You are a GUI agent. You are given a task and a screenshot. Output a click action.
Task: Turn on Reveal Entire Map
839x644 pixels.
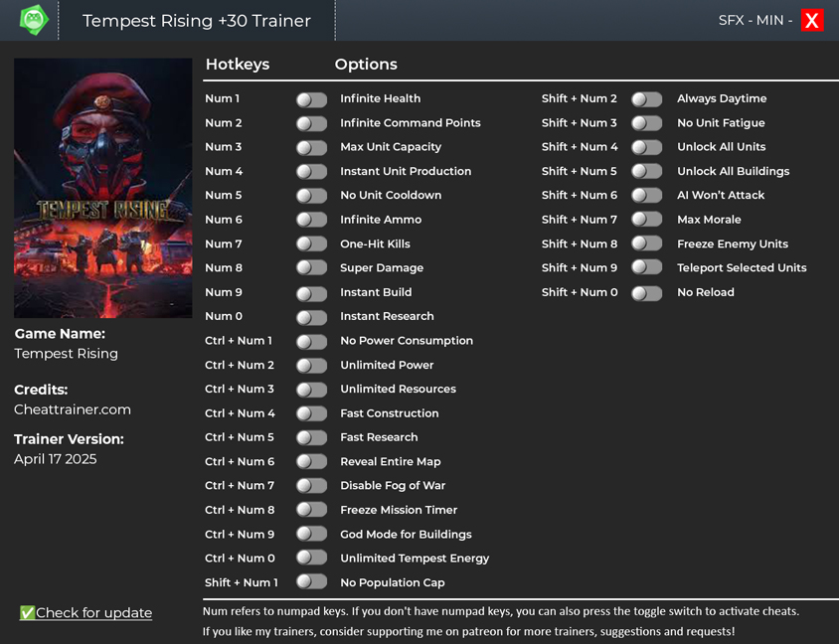coord(311,462)
